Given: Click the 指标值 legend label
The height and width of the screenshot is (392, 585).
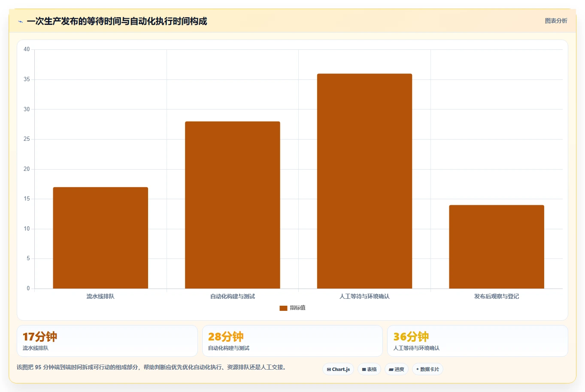Looking at the screenshot, I should 297,308.
